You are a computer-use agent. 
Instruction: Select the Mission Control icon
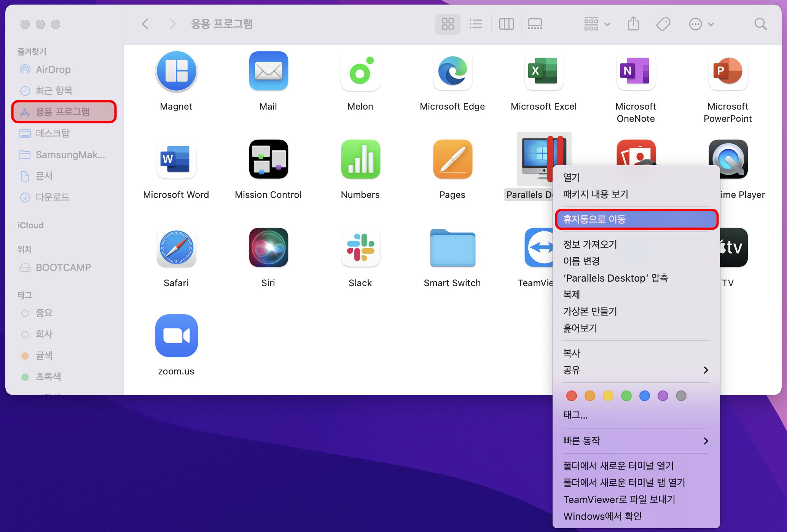pos(268,159)
